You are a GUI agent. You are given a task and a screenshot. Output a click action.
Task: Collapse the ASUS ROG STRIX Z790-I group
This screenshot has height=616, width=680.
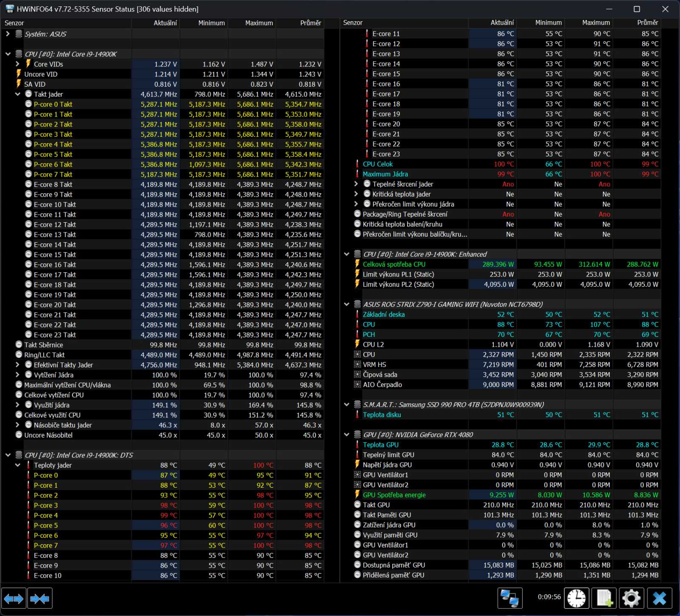(346, 304)
